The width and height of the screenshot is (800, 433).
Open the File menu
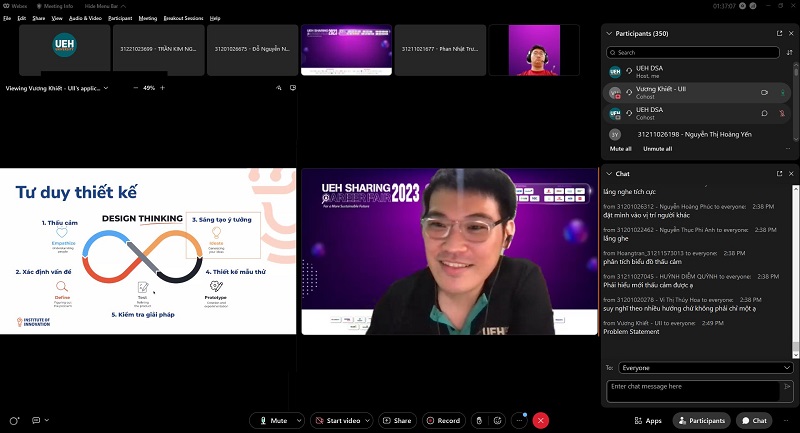7,18
